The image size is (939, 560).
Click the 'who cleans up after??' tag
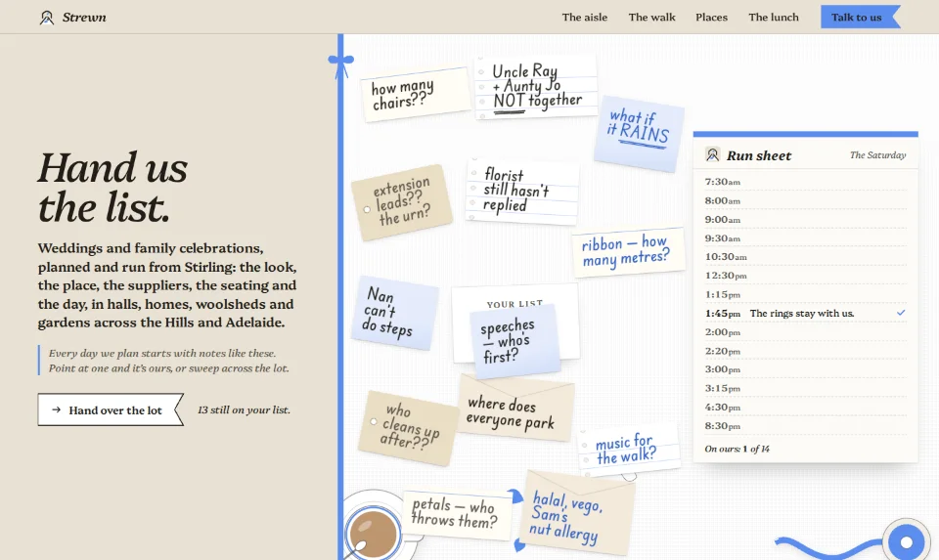pos(409,427)
